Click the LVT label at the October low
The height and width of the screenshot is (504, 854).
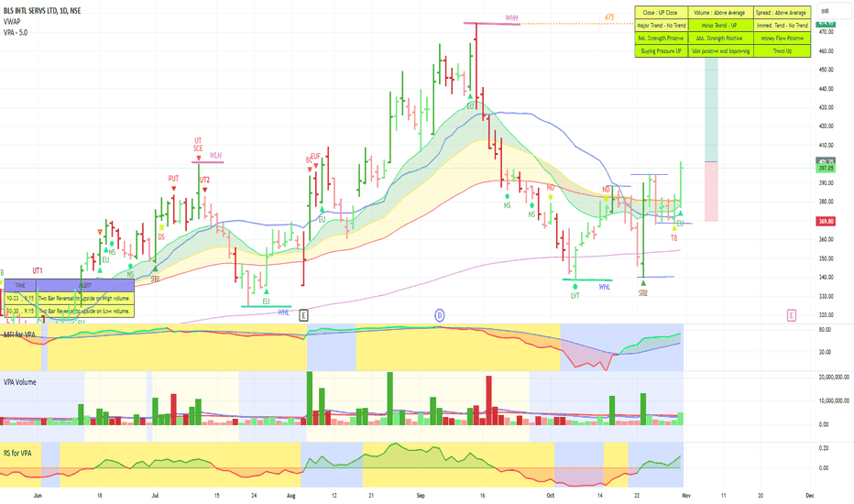pyautogui.click(x=575, y=296)
